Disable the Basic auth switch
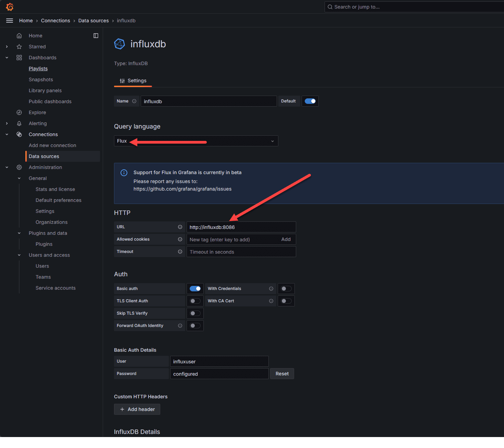The width and height of the screenshot is (504, 448). [x=195, y=289]
